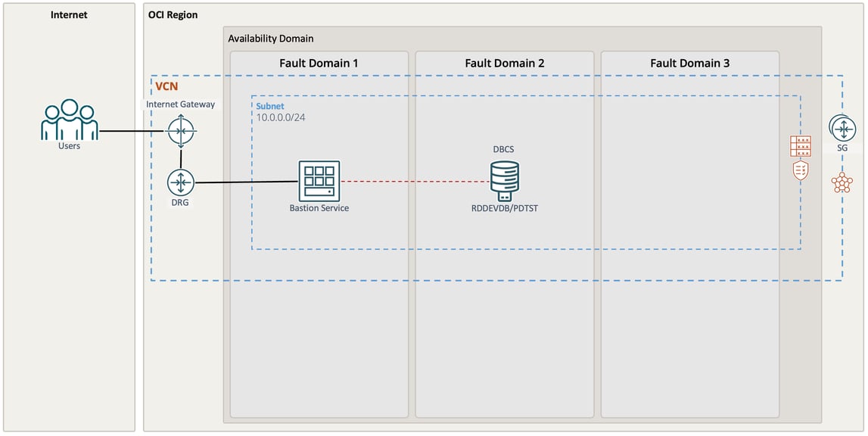Click the orange VCN label
Image resolution: width=868 pixels, height=436 pixels.
pos(166,87)
